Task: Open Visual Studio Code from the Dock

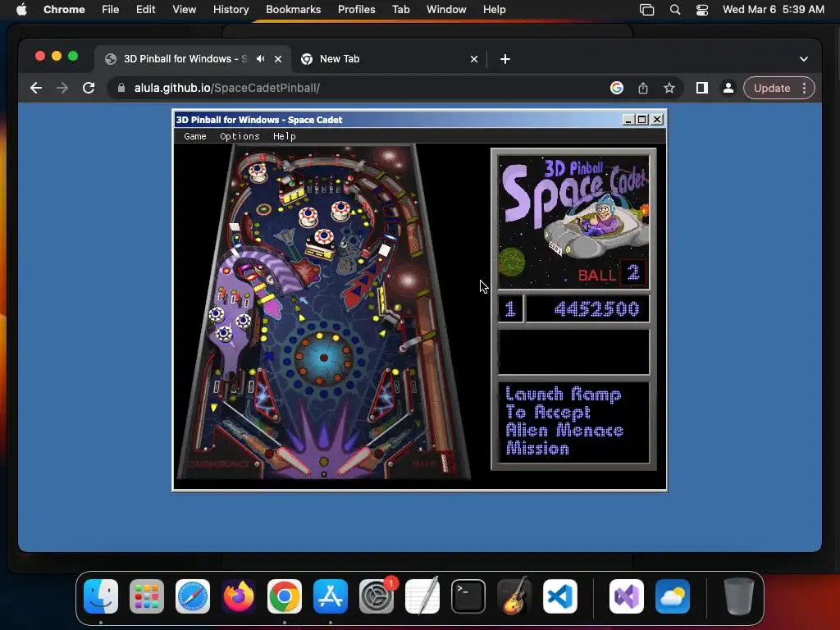Action: (559, 596)
